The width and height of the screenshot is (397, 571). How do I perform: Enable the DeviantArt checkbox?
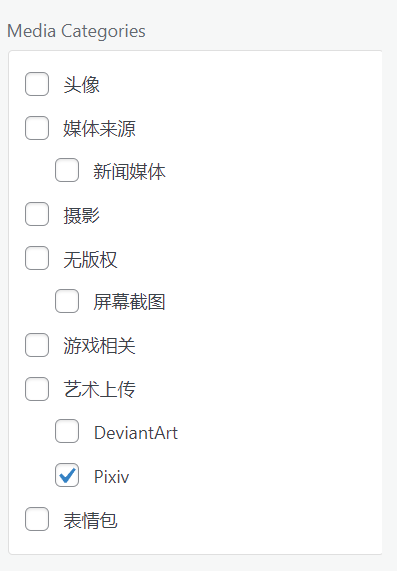point(67,431)
